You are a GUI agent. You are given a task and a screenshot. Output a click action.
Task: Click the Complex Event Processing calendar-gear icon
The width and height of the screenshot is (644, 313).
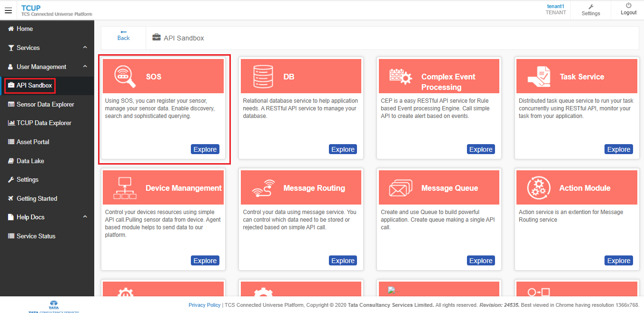point(401,77)
